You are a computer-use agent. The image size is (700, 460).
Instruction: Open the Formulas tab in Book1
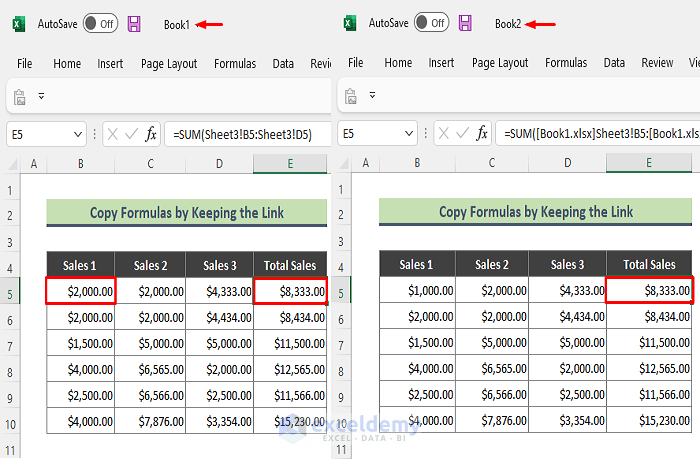[235, 63]
